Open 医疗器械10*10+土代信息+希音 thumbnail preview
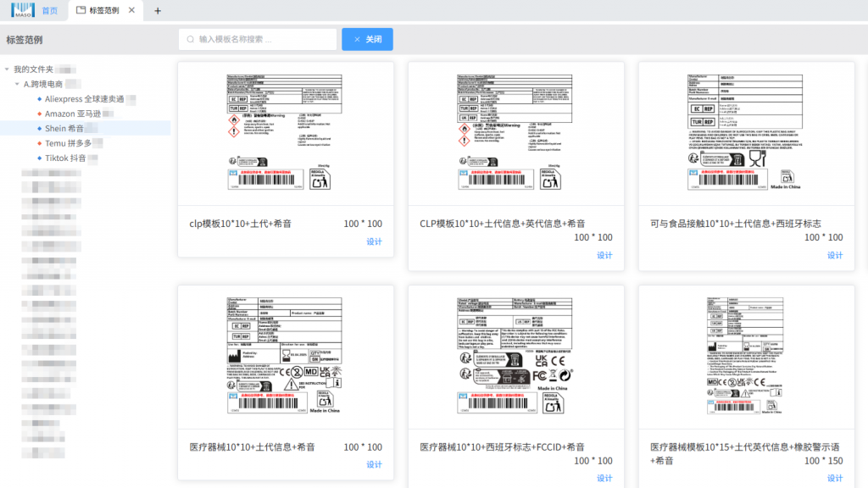This screenshot has height=488, width=868. coord(286,356)
